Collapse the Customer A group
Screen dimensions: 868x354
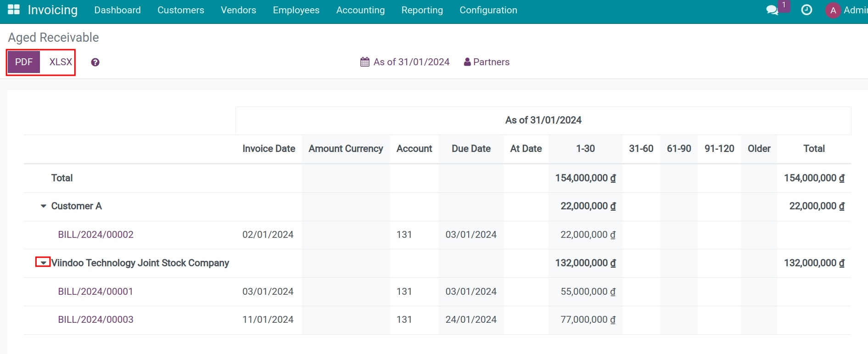pyautogui.click(x=44, y=206)
